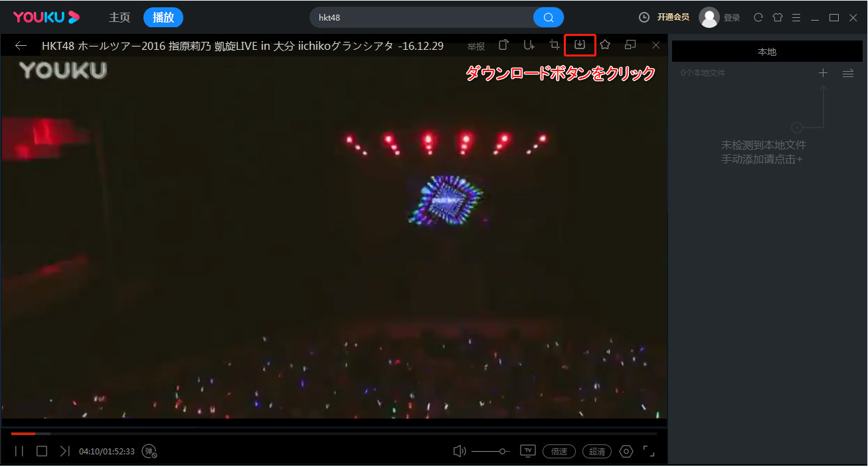Add video to favorites star icon

pyautogui.click(x=605, y=45)
